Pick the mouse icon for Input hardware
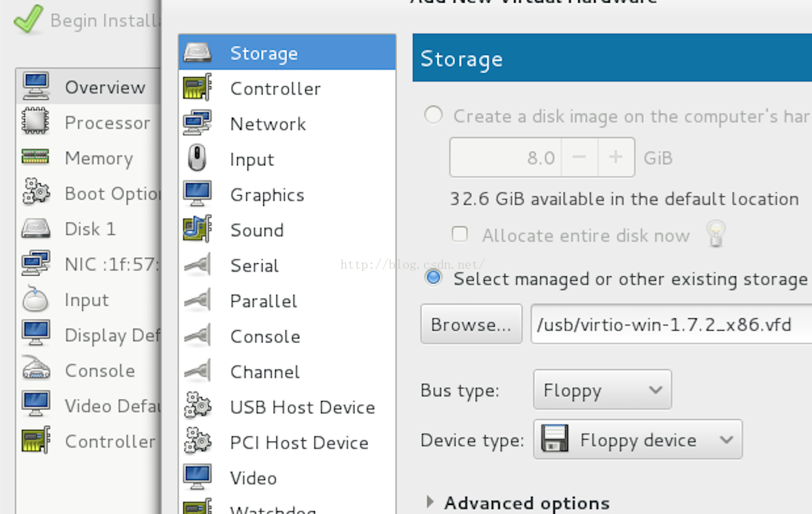Screen dimensions: 812x514 pyautogui.click(x=197, y=158)
